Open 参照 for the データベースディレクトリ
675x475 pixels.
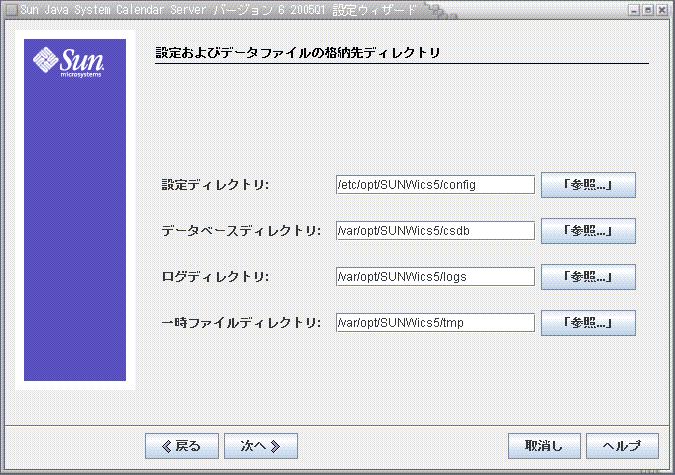click(588, 231)
